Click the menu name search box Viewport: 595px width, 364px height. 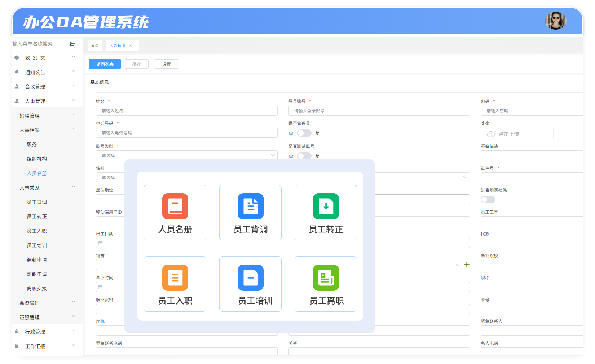tap(39, 44)
